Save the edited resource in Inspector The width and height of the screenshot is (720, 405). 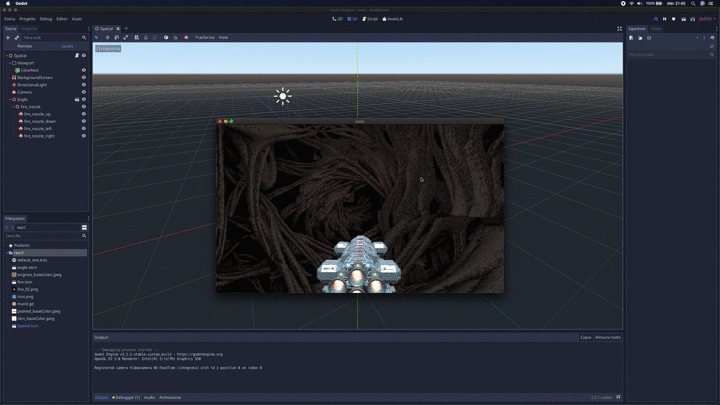click(x=649, y=38)
